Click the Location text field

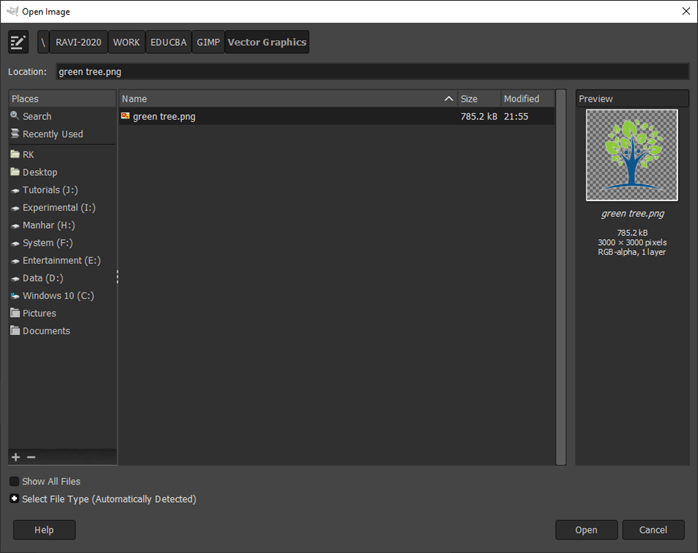point(373,72)
